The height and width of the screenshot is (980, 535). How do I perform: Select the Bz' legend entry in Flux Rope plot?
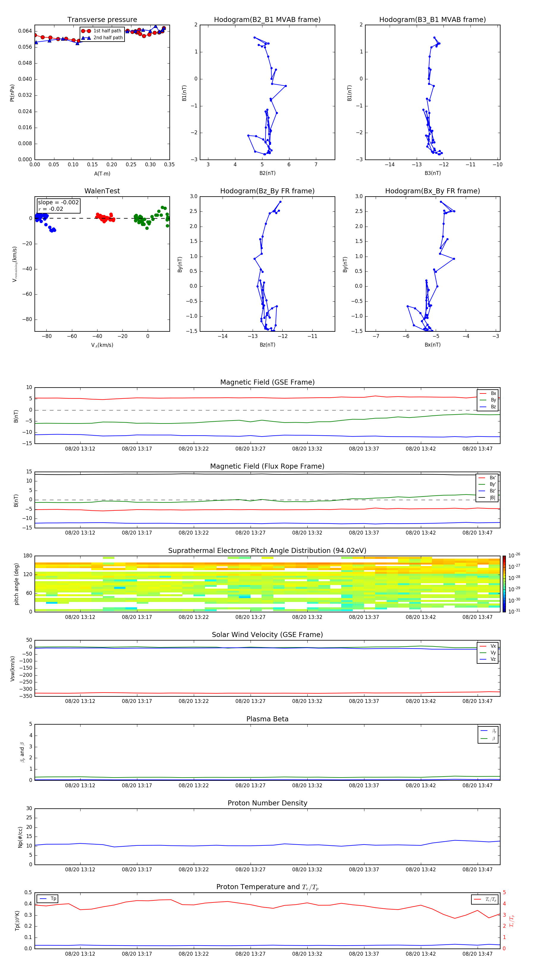pyautogui.click(x=487, y=491)
